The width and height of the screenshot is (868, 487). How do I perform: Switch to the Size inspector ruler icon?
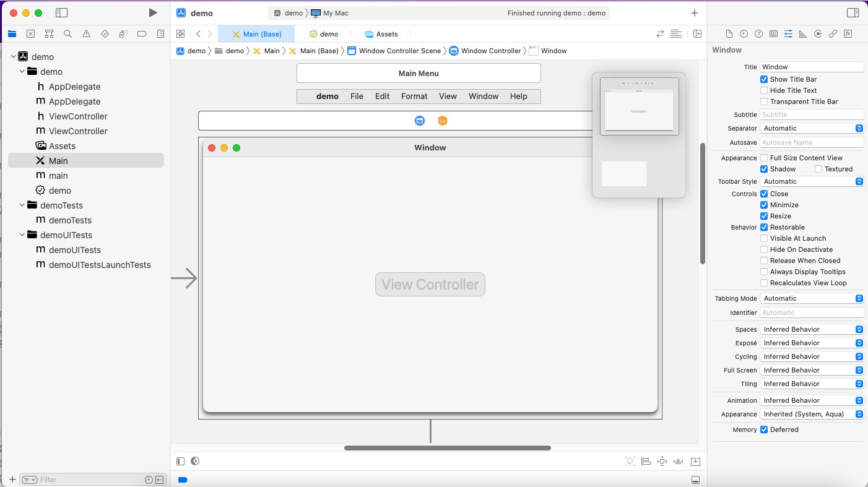point(803,34)
